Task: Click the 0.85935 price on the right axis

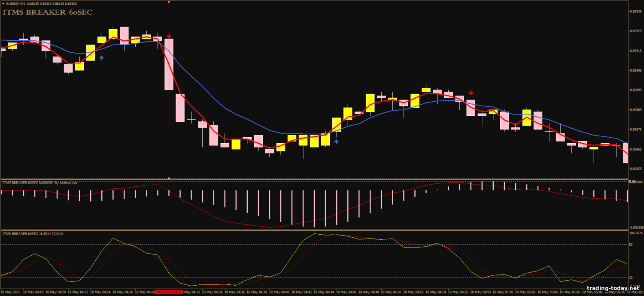Action: 635,11
